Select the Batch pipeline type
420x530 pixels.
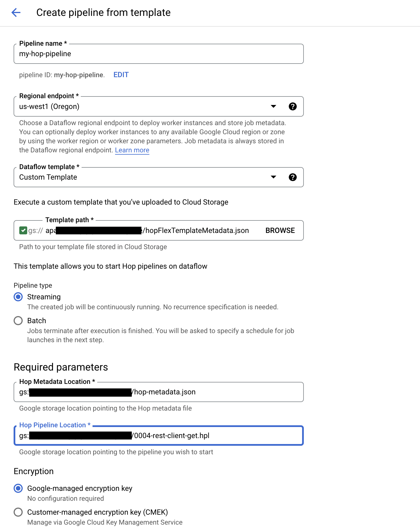18,321
